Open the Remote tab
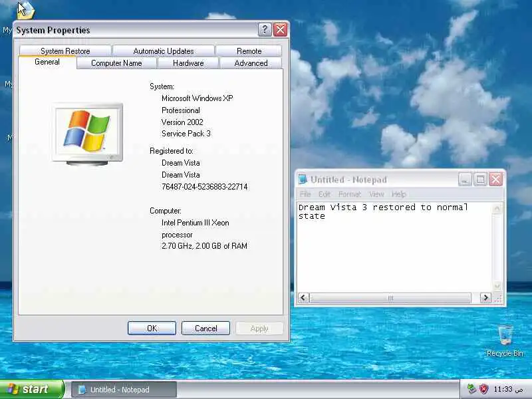Image resolution: width=532 pixels, height=399 pixels. pyautogui.click(x=249, y=51)
